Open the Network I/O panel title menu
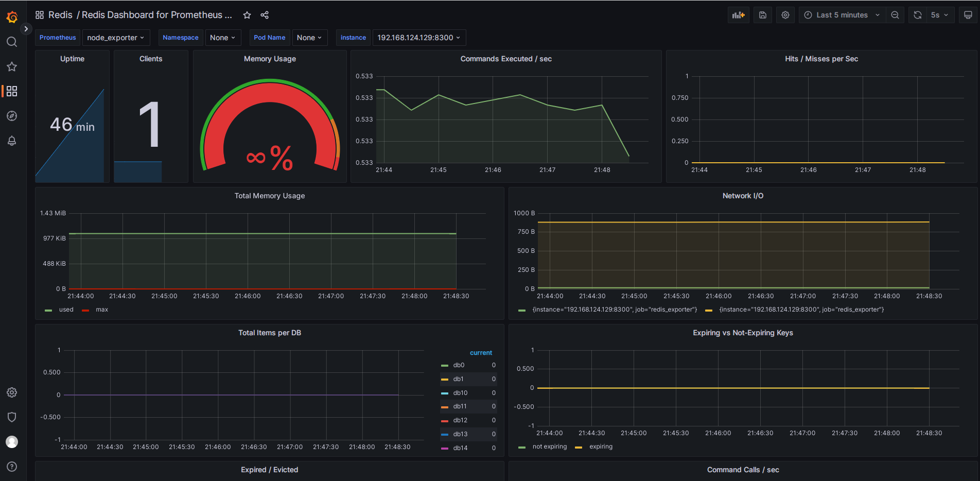980x481 pixels. tap(743, 196)
